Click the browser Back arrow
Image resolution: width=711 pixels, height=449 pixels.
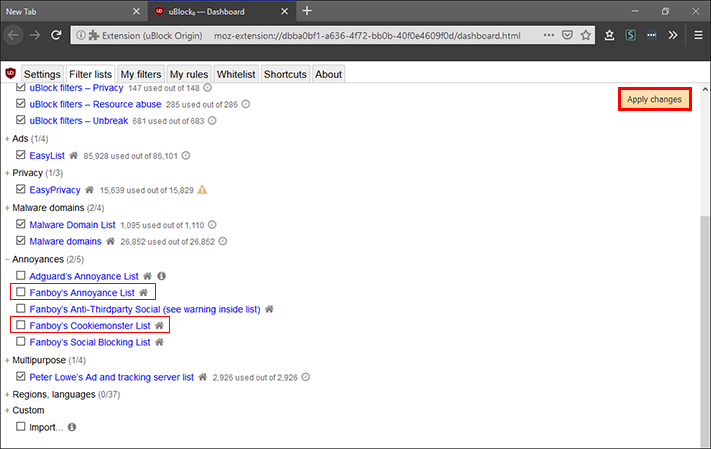[x=13, y=35]
